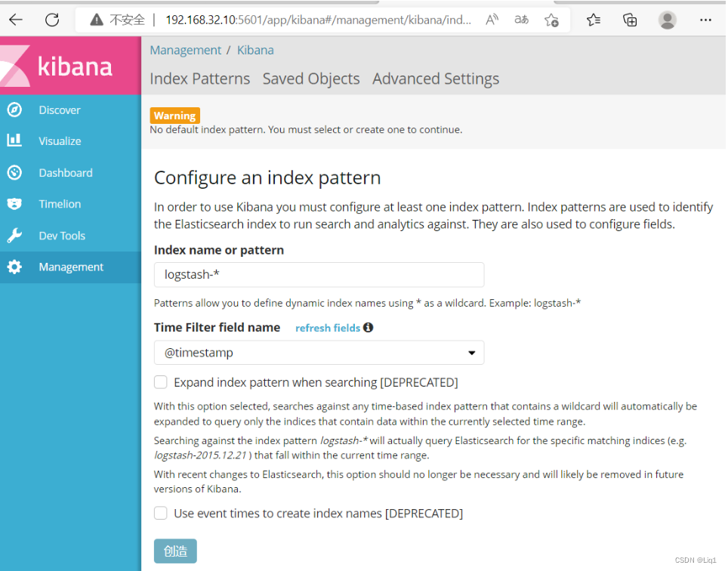Enable Expand index pattern when searching checkbox
728x571 pixels.
point(161,382)
